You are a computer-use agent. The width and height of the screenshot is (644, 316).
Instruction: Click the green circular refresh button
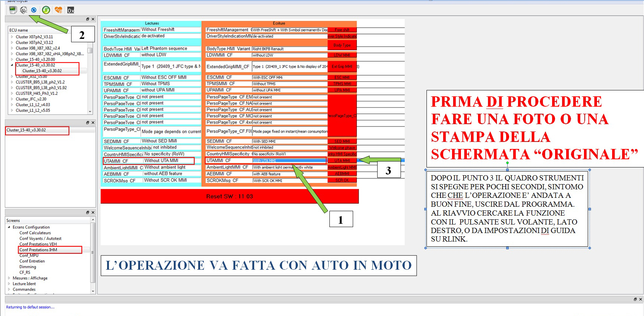[46, 10]
